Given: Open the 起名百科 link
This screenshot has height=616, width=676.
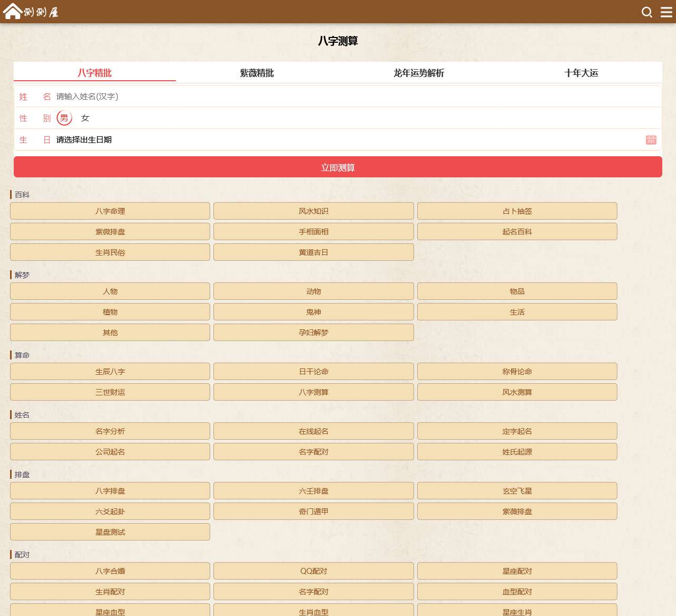Looking at the screenshot, I should [x=517, y=232].
